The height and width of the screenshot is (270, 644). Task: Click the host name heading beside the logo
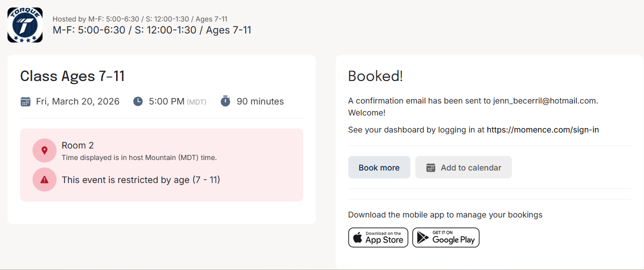152,30
